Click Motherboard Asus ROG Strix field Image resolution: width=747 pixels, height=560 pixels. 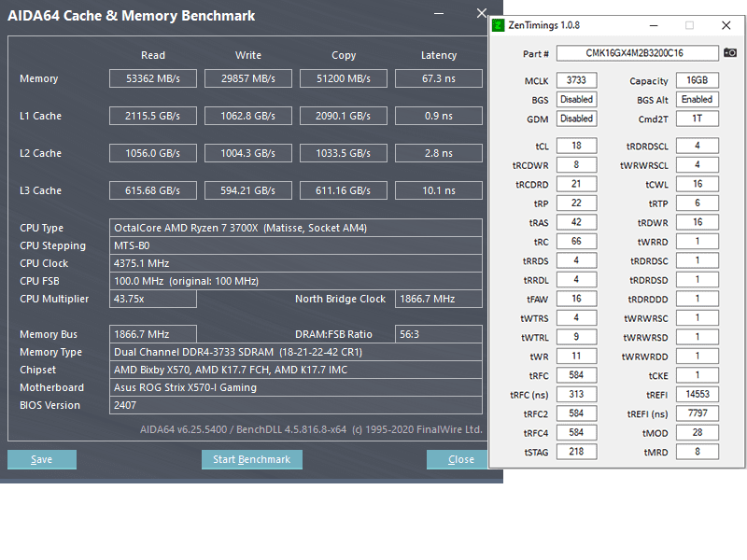[296, 387]
